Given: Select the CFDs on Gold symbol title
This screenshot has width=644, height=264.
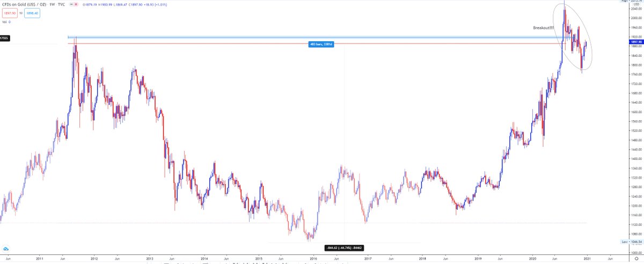Looking at the screenshot, I should tap(25, 3).
